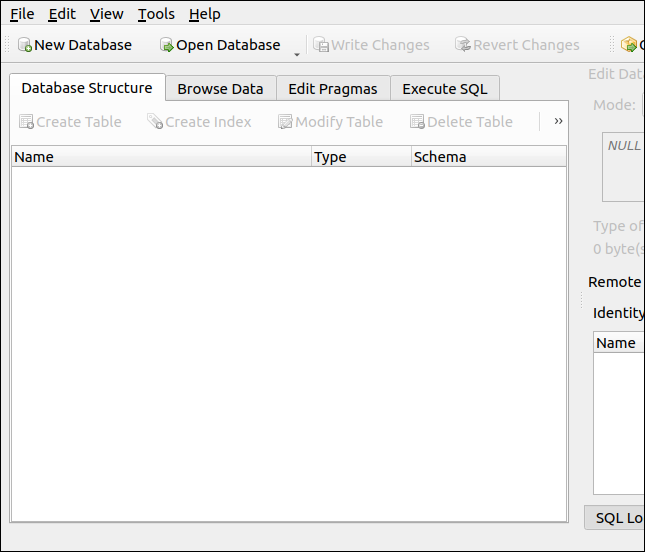Click the Create Table icon

tap(27, 122)
